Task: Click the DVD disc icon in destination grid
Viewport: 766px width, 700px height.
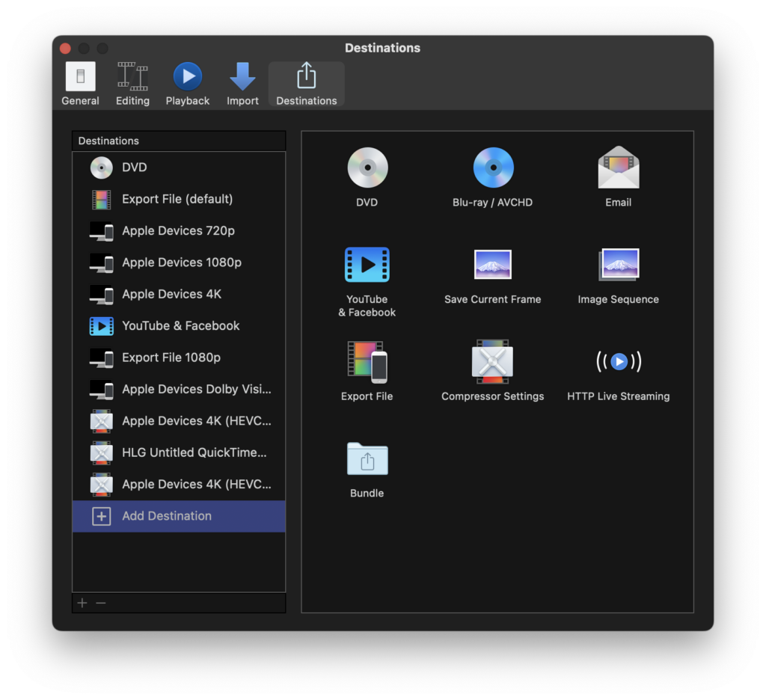Action: [x=367, y=168]
